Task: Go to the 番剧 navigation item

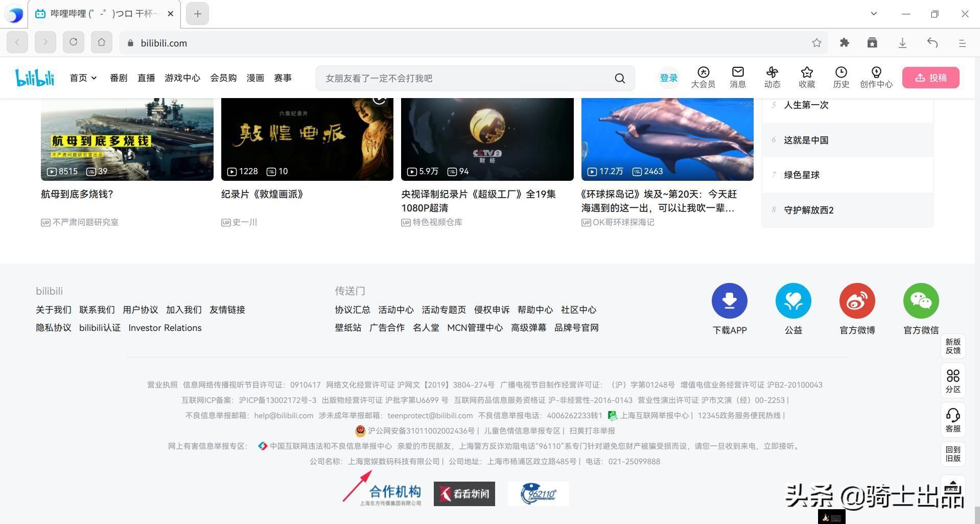Action: point(119,78)
